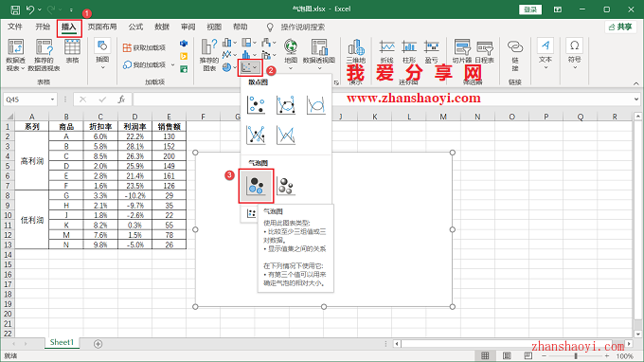Click the fx insert function icon

click(121, 100)
